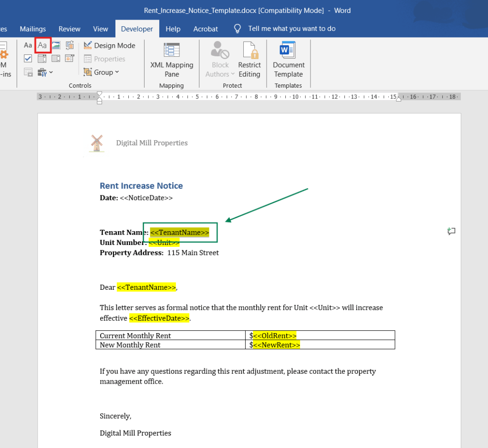This screenshot has width=488, height=448.
Task: Click <<TenantName>> after Tenant Name label
Action: coord(179,232)
